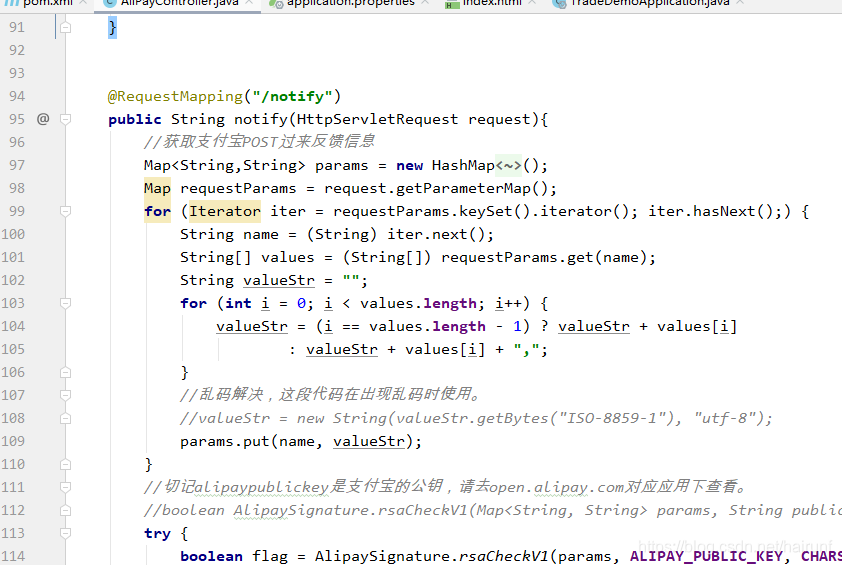Click the request mapping gutter icon on line 95
Viewport: 842px width, 565px height.
(x=43, y=119)
